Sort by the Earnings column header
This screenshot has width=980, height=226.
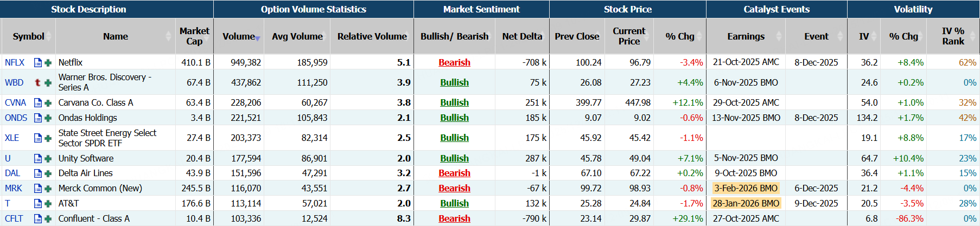click(x=746, y=36)
